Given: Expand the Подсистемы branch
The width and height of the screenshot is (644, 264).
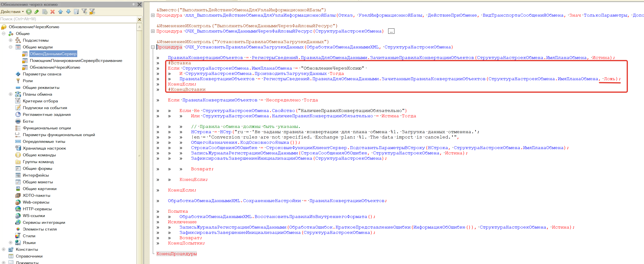Looking at the screenshot, I should (x=11, y=40).
